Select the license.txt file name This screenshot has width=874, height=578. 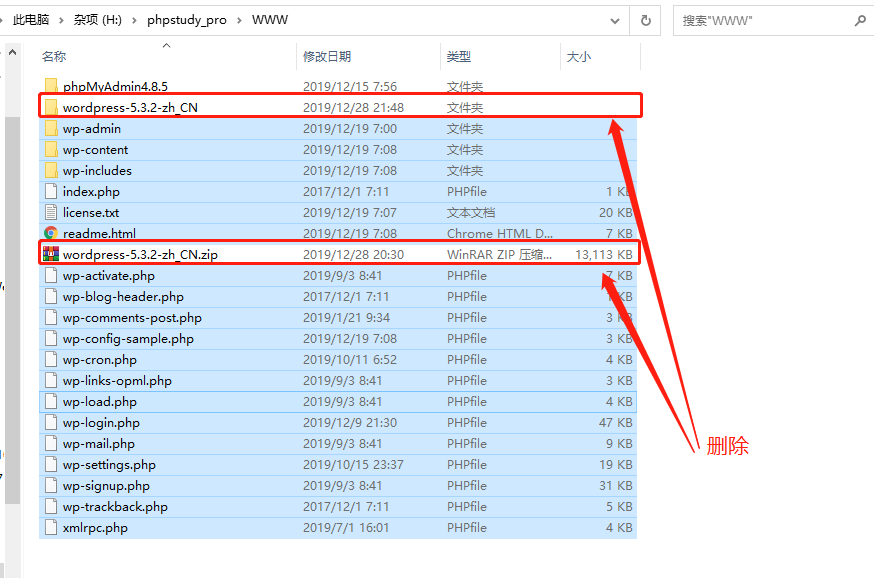point(91,213)
